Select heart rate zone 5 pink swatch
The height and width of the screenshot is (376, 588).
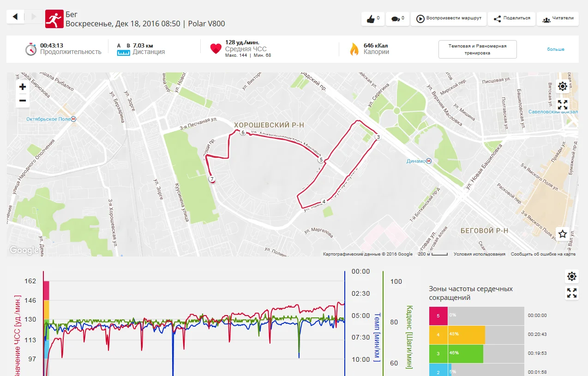[x=438, y=316]
